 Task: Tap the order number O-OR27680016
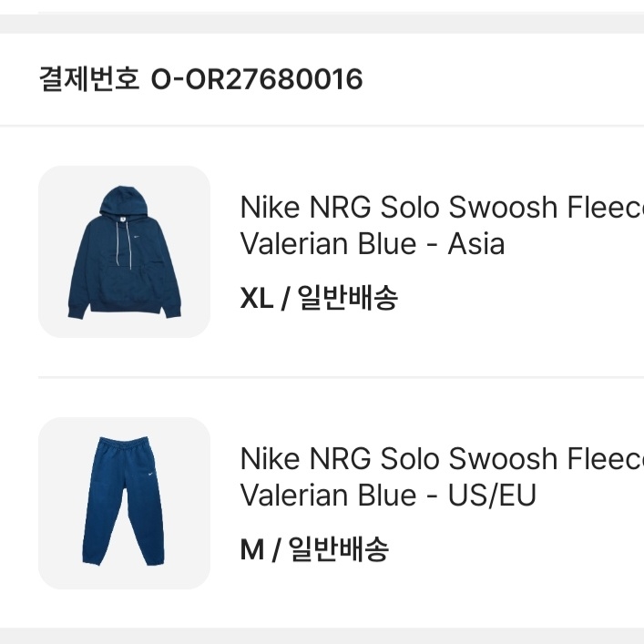point(257,80)
